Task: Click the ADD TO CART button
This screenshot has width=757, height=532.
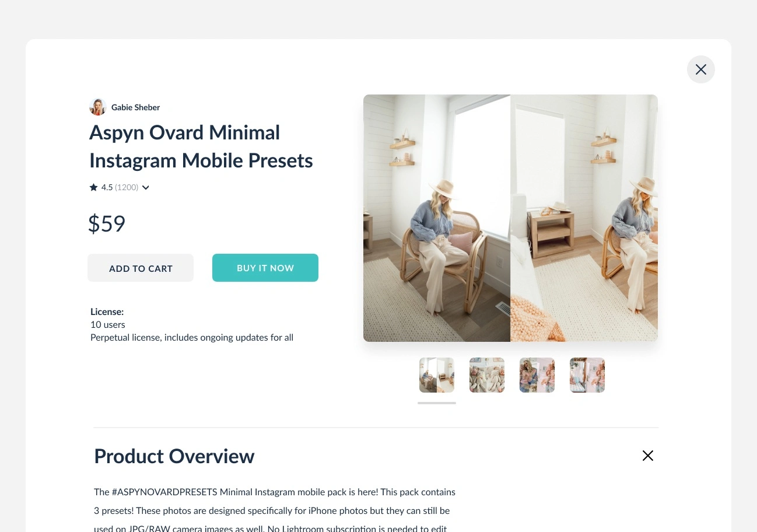Action: [141, 268]
